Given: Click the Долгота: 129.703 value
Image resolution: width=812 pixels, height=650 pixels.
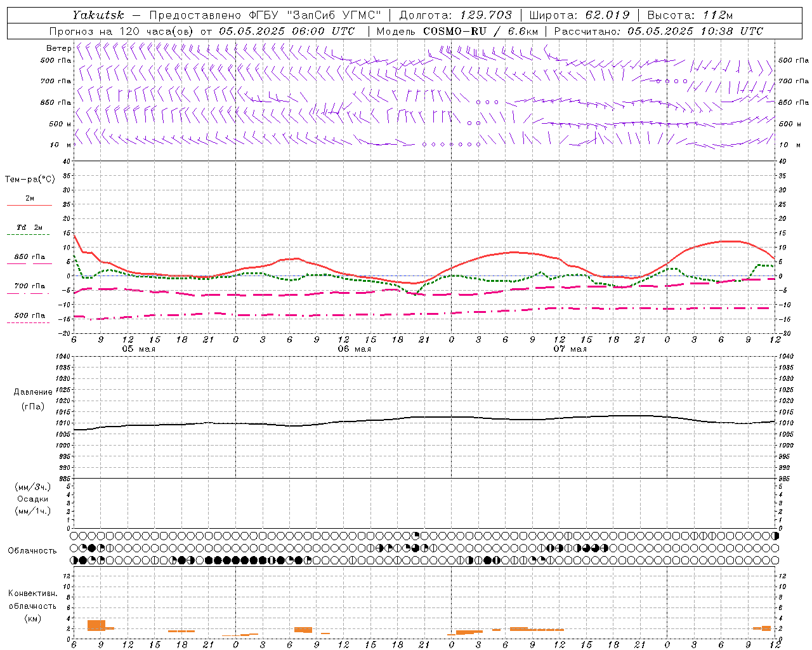Looking at the screenshot, I should pyautogui.click(x=455, y=15).
